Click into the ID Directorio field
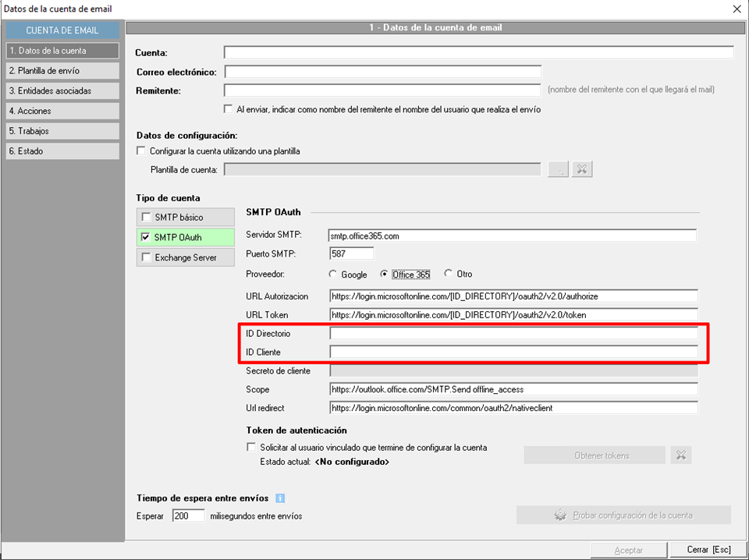Screen dimensions: 749x560 513,334
